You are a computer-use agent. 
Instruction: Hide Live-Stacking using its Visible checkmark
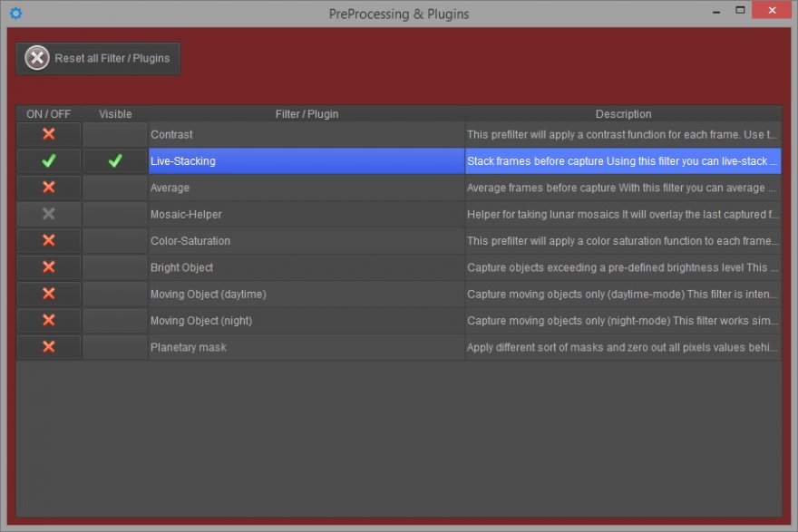tap(115, 161)
